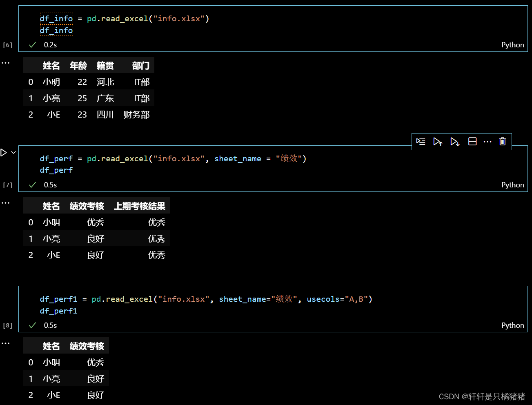Screen dimensions: 532x405
Task: Click df_info variable on second line of cell 6
Action: coord(56,31)
